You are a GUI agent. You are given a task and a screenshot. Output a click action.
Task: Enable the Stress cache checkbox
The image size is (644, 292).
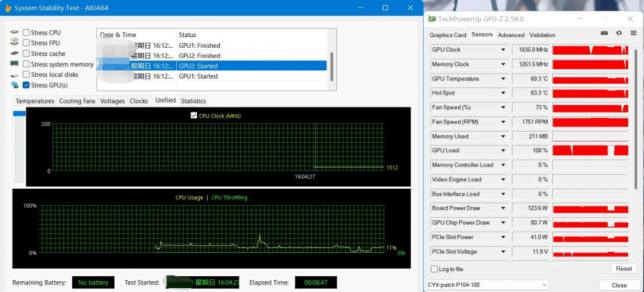click(x=26, y=53)
